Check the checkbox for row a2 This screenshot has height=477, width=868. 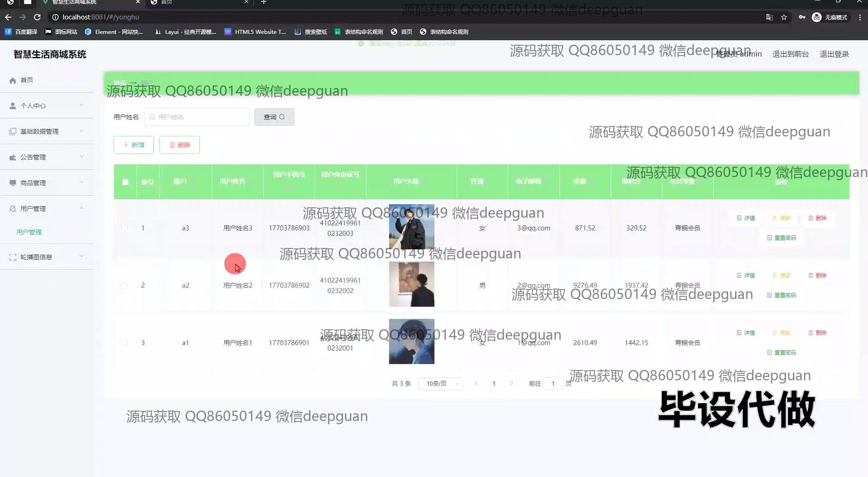pyautogui.click(x=124, y=285)
